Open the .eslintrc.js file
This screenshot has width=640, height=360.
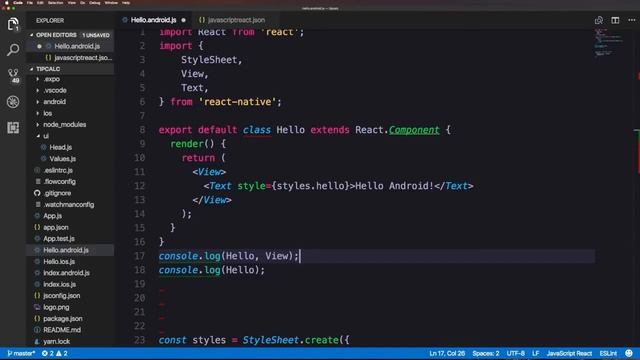[x=58, y=170]
